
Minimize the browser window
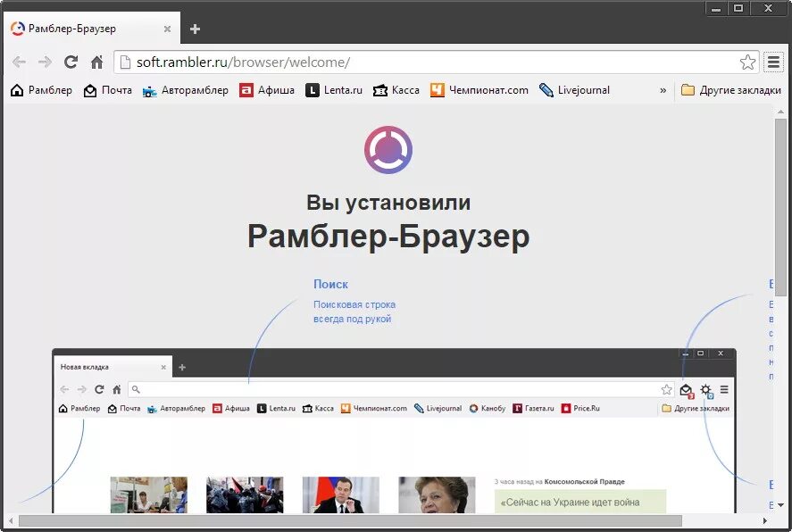(716, 9)
